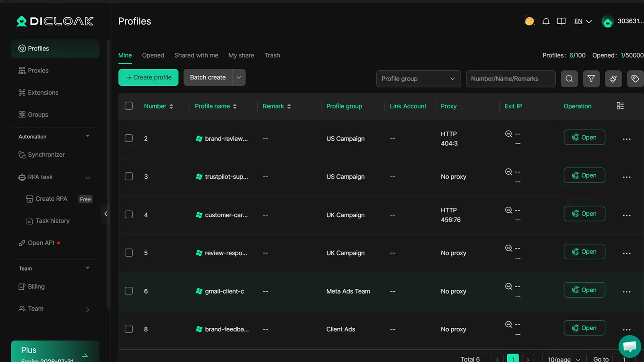Viewport: 644px width, 362px height.
Task: Collapse the Team section header
Action: coord(88,268)
